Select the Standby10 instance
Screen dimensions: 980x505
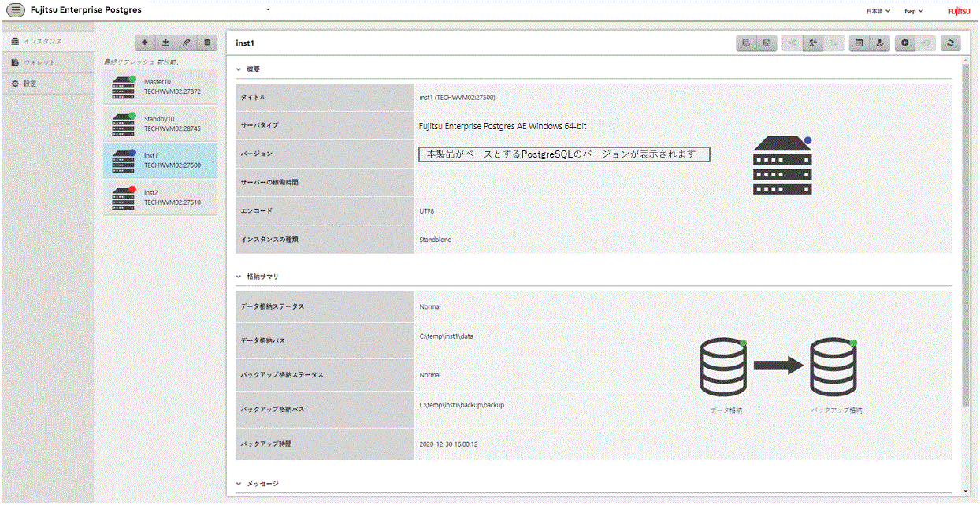pos(161,123)
